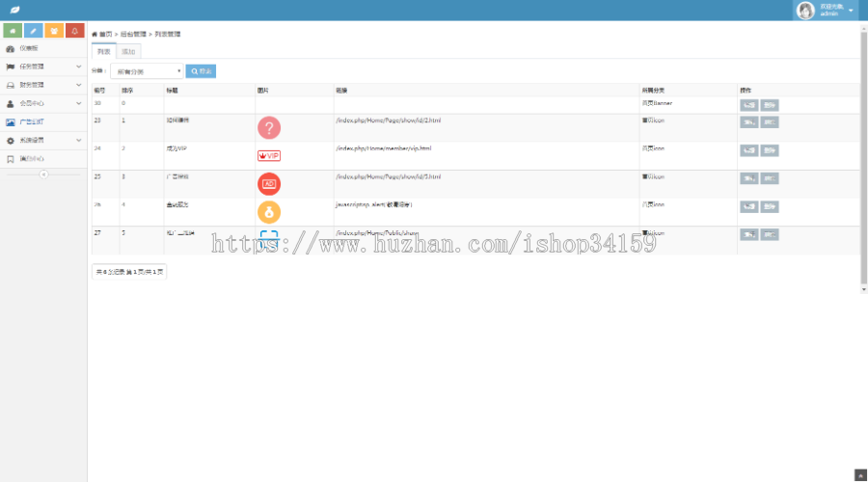Click the gear icon in the sidebar

tap(10, 141)
